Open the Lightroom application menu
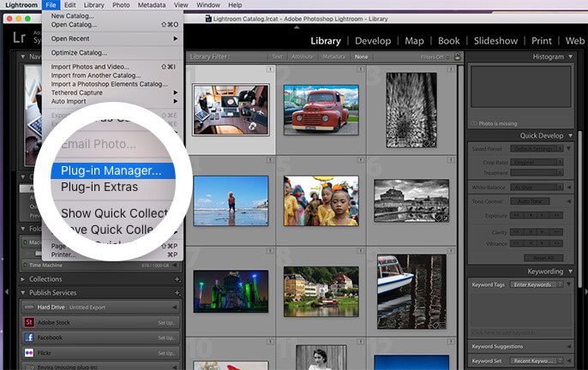Screen dimensions: 588x370 click(x=21, y=5)
